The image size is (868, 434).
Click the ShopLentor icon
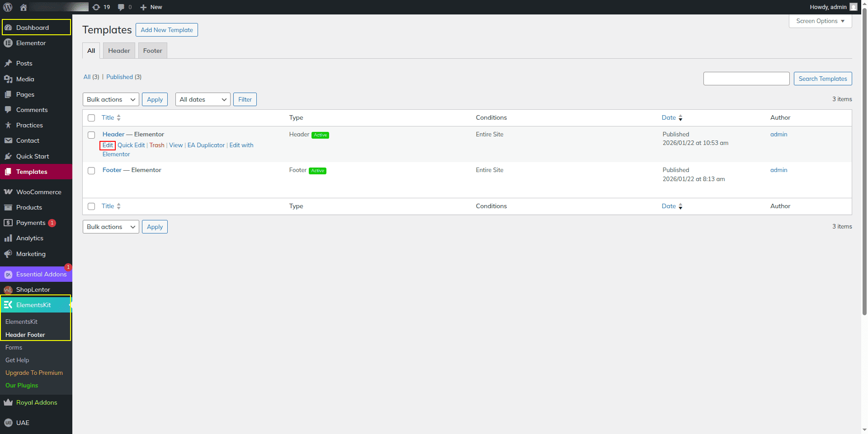(x=8, y=289)
